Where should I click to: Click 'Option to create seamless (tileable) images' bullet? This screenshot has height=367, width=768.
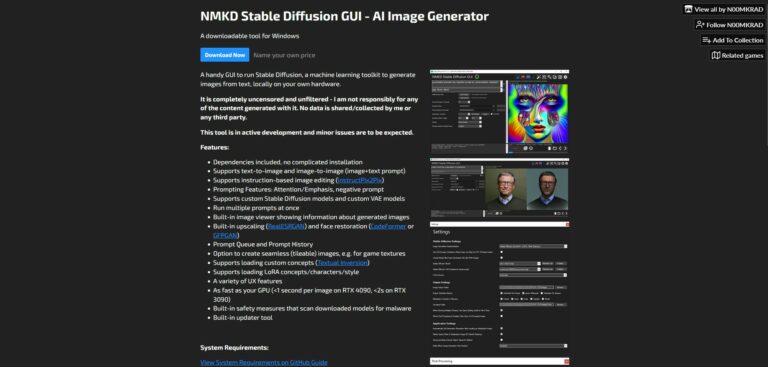(309, 254)
